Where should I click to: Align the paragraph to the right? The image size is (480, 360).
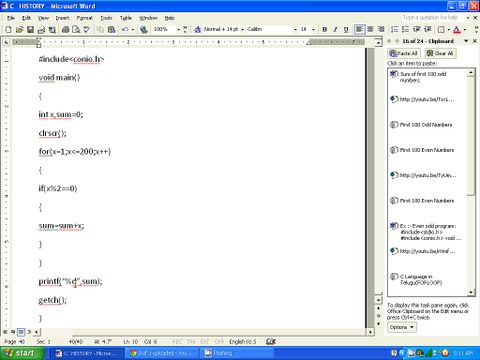point(381,30)
